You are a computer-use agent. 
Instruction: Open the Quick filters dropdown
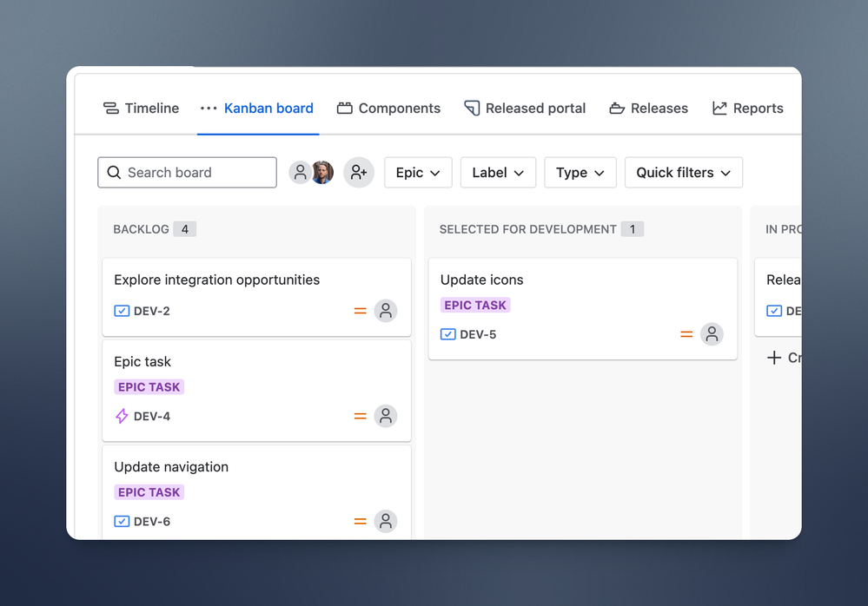click(x=684, y=173)
